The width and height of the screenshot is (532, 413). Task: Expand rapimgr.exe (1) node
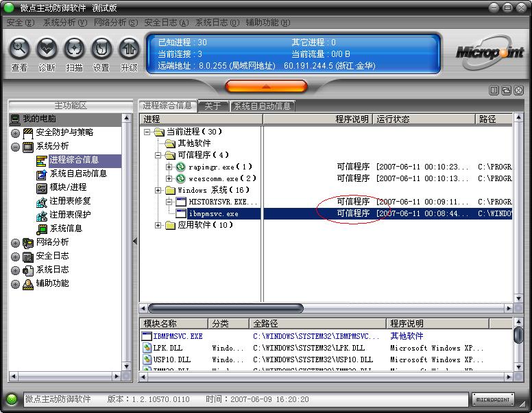[169, 167]
